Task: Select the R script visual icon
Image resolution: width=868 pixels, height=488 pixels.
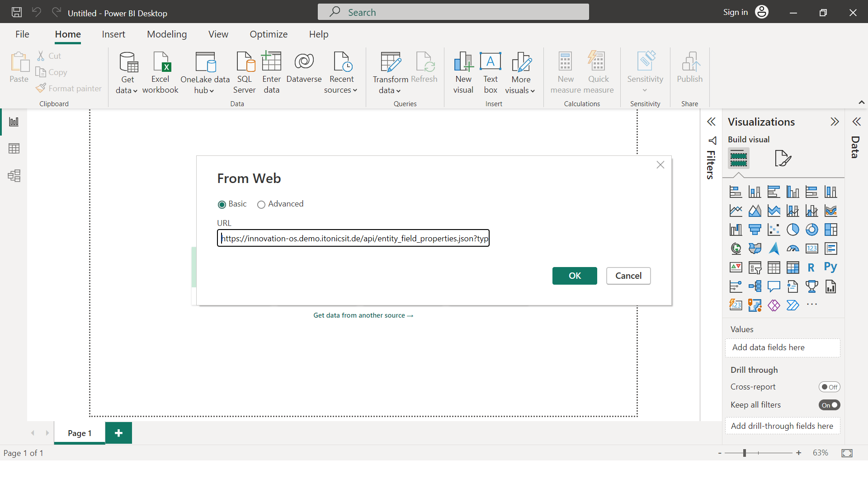Action: point(811,267)
